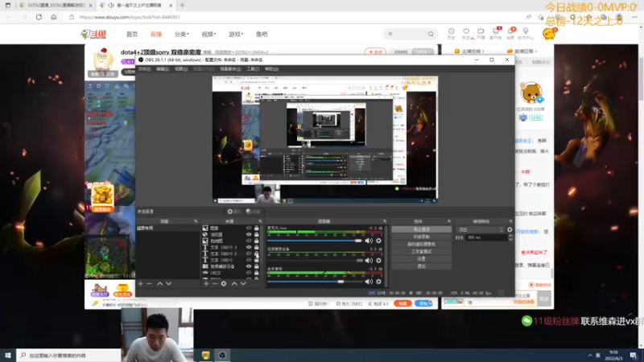
Task: Open OBS Studio from taskbar
Action: (x=222, y=356)
